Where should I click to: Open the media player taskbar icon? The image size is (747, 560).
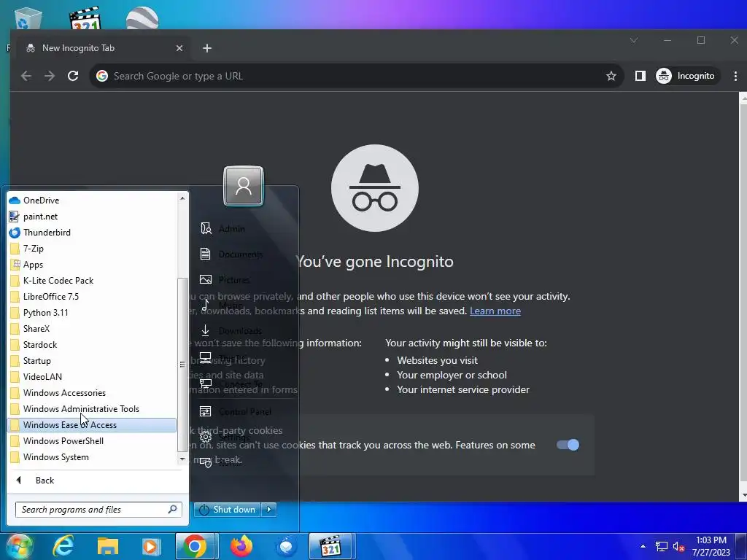[151, 546]
